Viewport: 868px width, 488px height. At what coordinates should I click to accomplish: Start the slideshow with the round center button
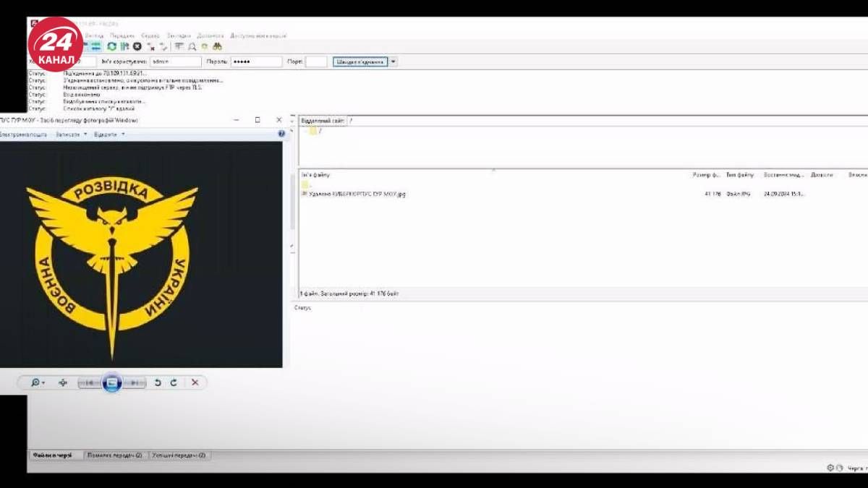click(111, 382)
